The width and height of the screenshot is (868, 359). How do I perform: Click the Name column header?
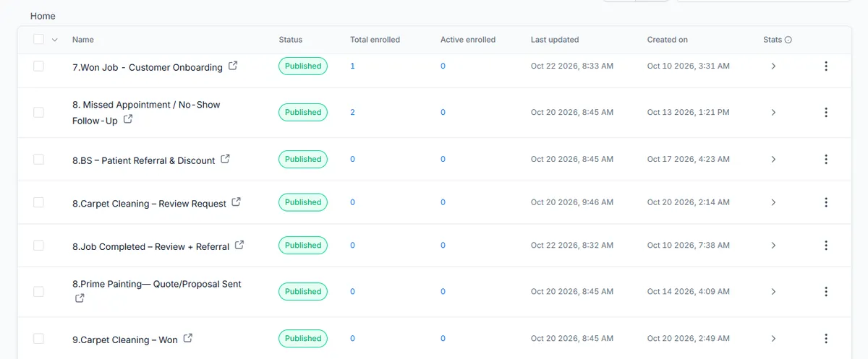(x=83, y=40)
